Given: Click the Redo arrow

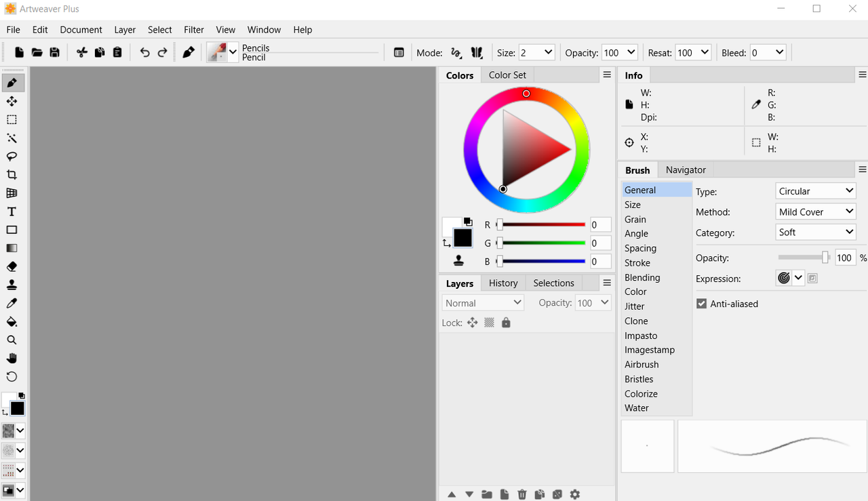Looking at the screenshot, I should (162, 52).
